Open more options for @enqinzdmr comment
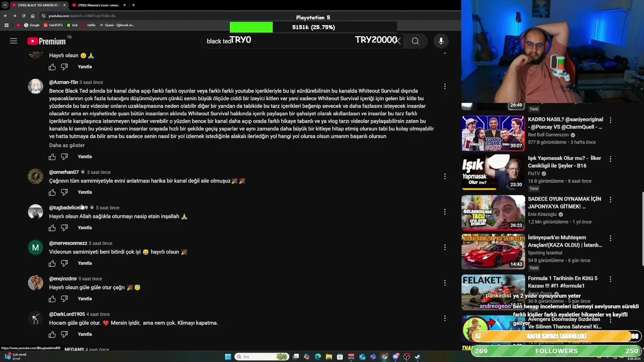 pos(445,283)
